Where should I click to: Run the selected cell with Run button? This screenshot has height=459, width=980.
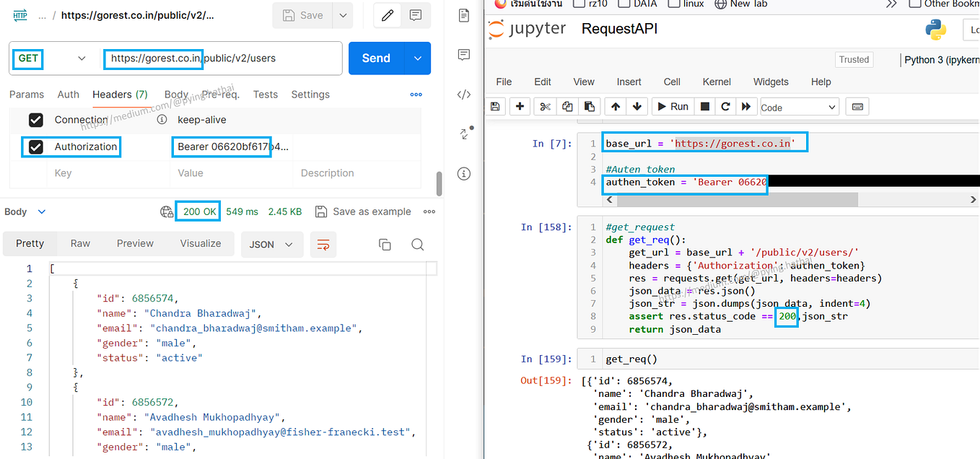click(x=672, y=106)
